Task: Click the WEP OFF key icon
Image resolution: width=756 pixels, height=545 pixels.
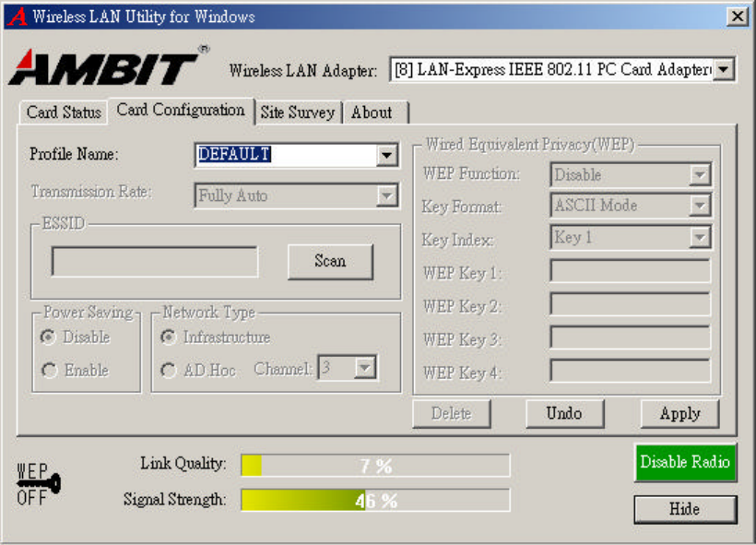Action: click(38, 484)
